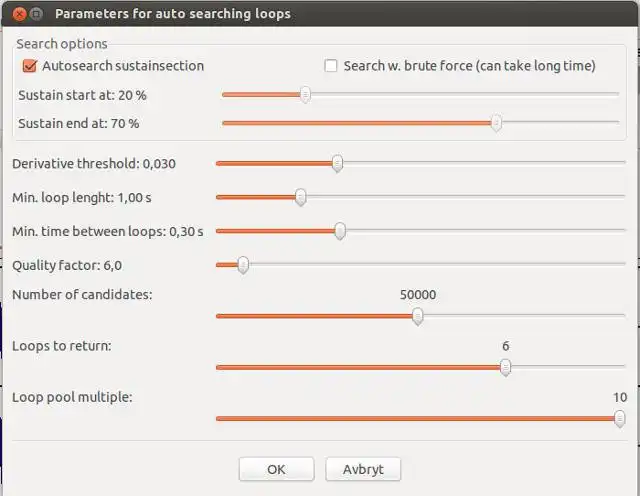Click the Sustain start at slider handle

coord(305,95)
